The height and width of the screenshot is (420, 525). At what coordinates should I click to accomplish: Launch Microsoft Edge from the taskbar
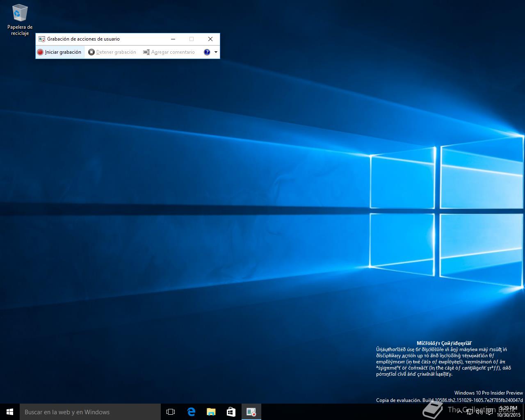191,412
